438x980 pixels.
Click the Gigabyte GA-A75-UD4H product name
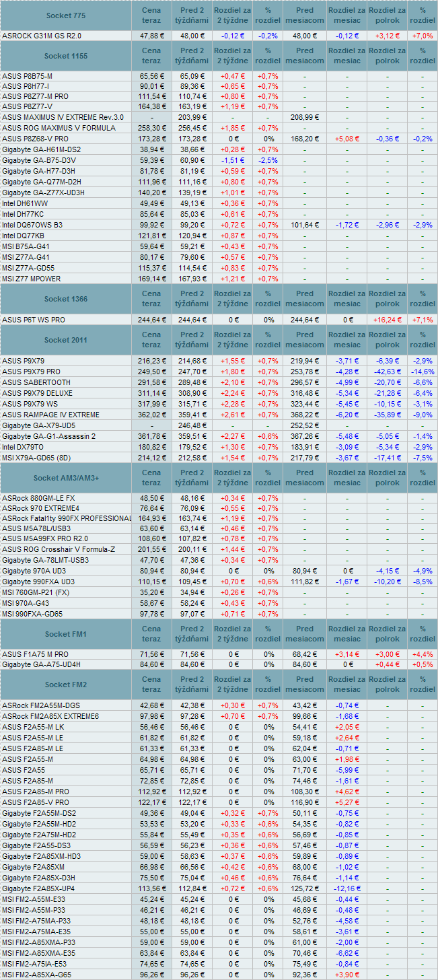(x=41, y=665)
